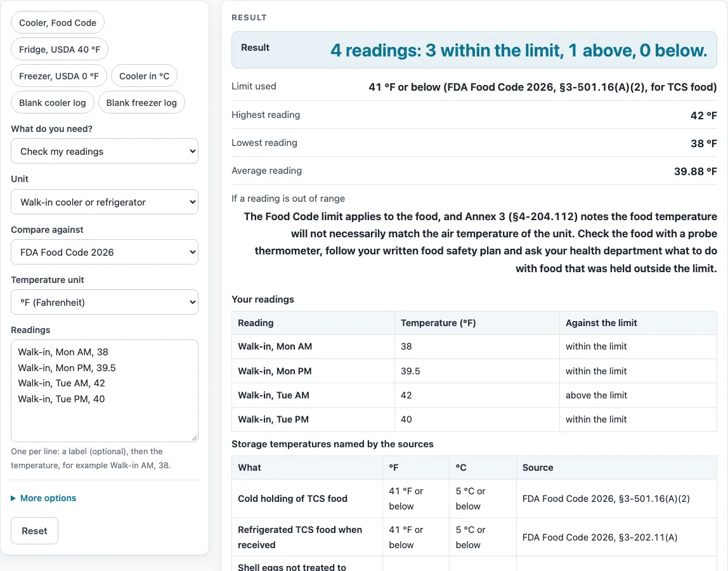Viewport: 728px width, 571px height.
Task: Click the "Walk-in, Tue AM" table row label
Action: [273, 395]
